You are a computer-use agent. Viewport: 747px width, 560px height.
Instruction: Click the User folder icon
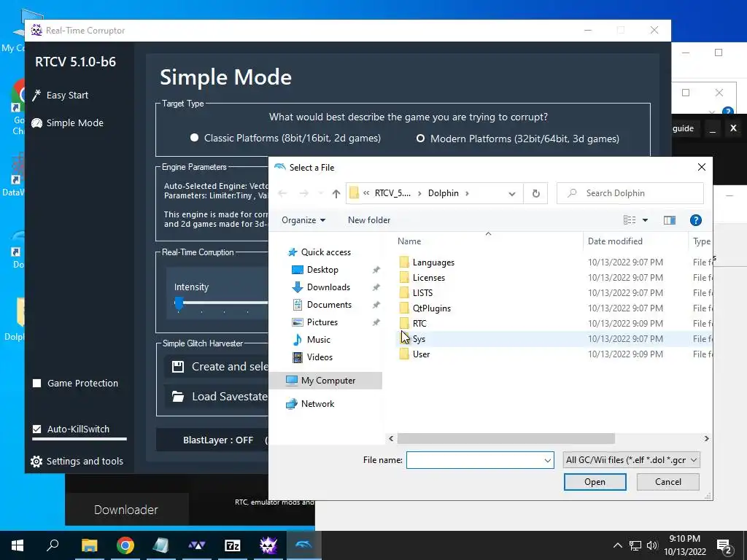404,354
